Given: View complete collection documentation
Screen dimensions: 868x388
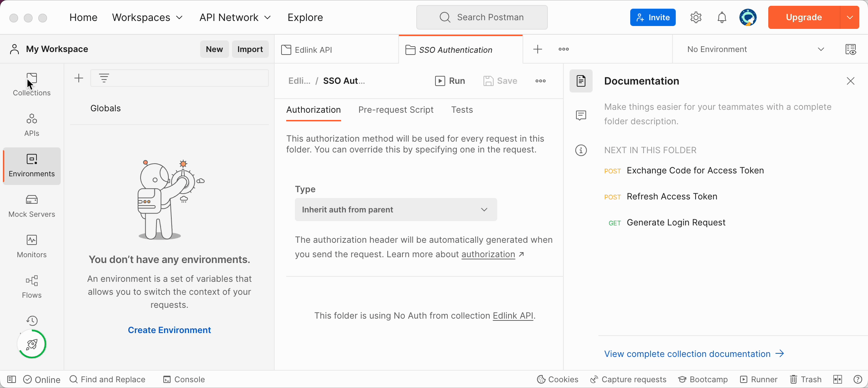Looking at the screenshot, I should (694, 354).
